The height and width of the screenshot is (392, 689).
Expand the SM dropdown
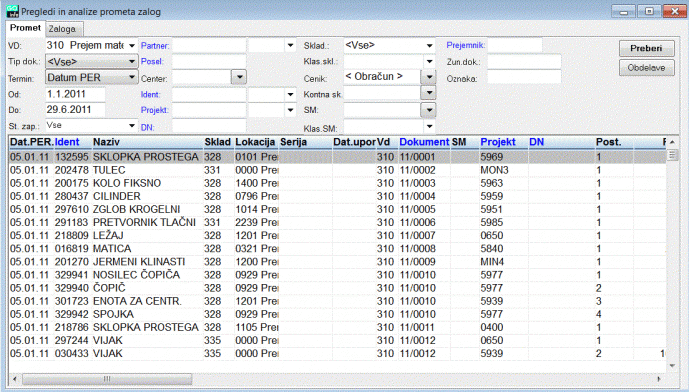coord(428,110)
